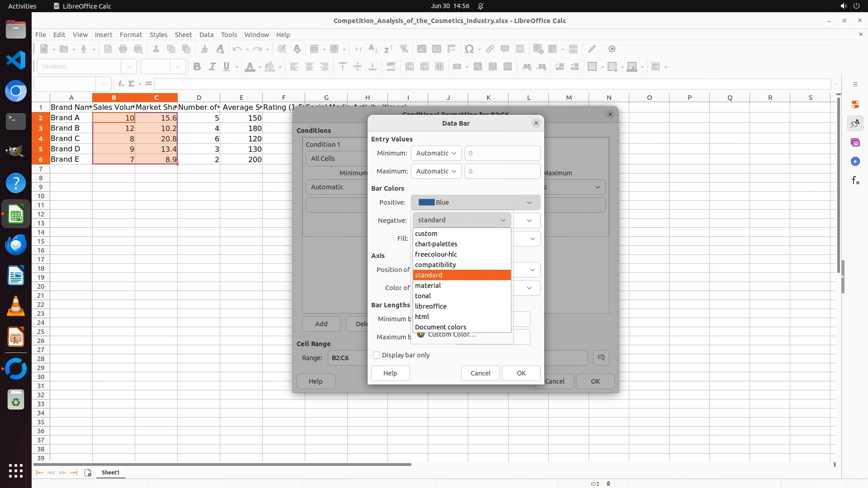Expand the Minimum entry type dropdown

point(436,153)
